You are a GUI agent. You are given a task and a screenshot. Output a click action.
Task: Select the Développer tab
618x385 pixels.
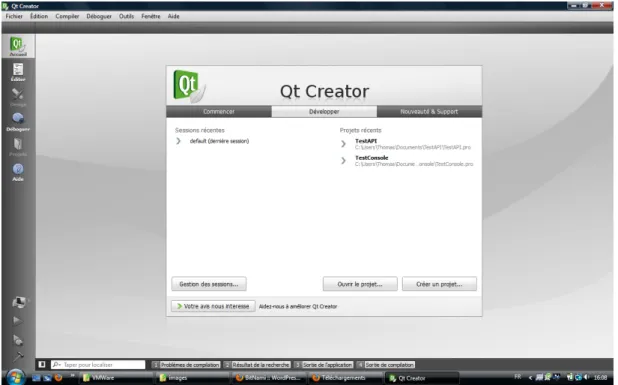pyautogui.click(x=324, y=112)
